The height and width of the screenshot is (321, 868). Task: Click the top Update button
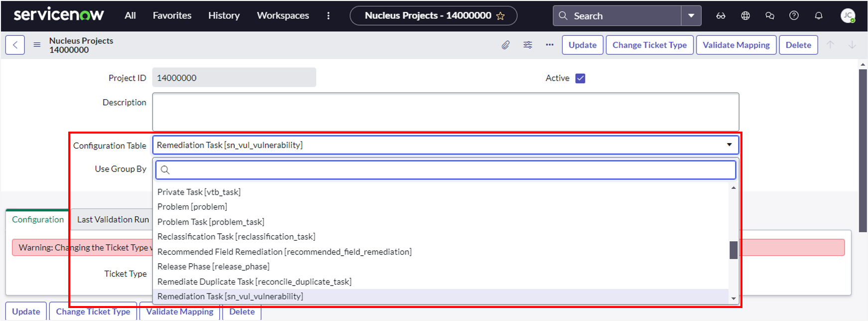click(x=582, y=45)
